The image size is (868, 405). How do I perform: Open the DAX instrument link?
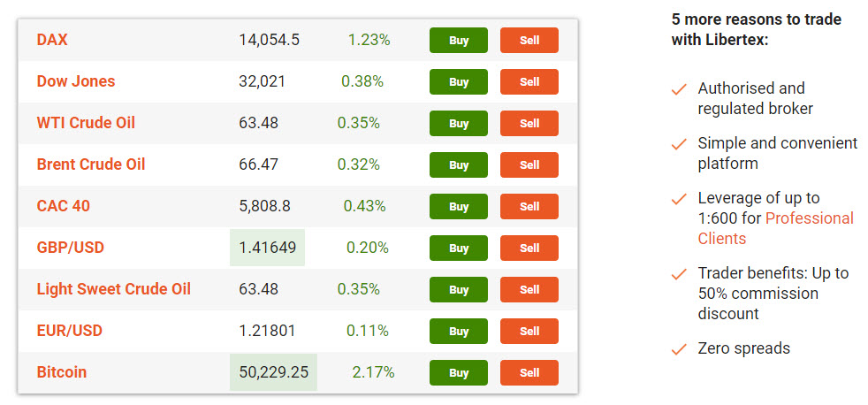(52, 40)
